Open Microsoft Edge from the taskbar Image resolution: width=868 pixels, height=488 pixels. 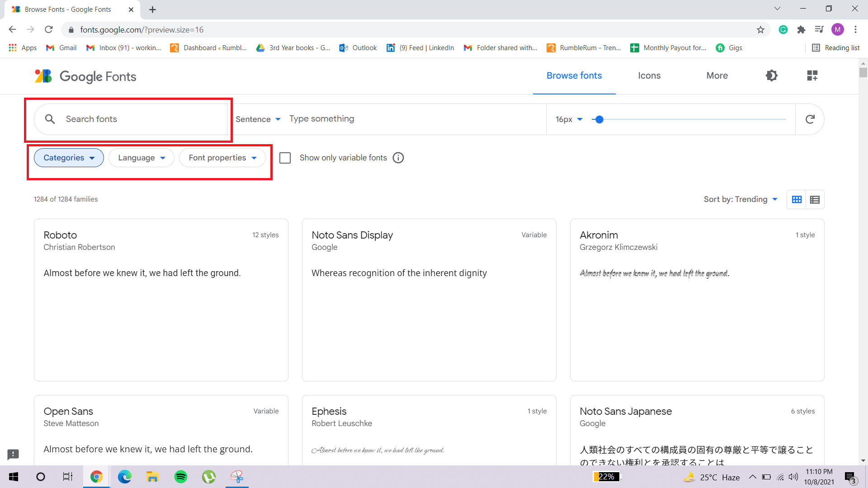coord(124,477)
